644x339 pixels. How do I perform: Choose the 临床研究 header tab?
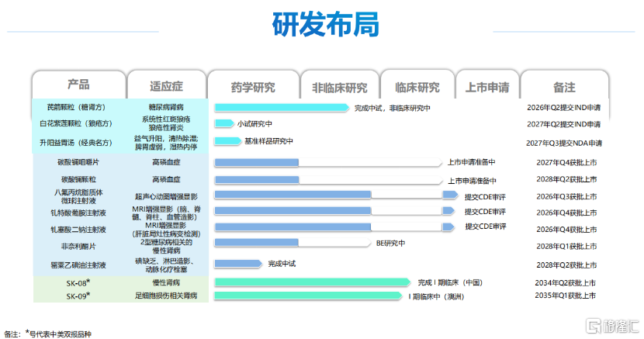click(417, 87)
